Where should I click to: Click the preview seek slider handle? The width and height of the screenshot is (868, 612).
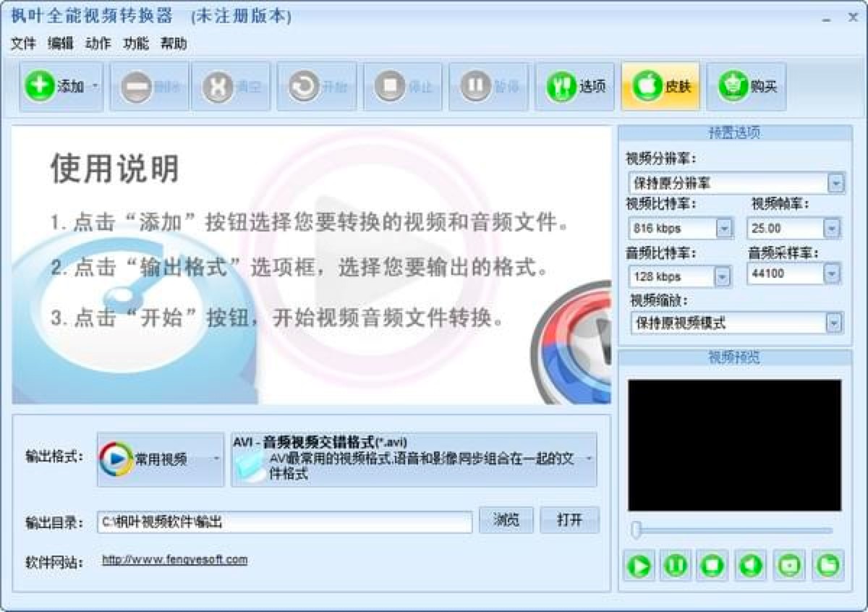pos(637,530)
